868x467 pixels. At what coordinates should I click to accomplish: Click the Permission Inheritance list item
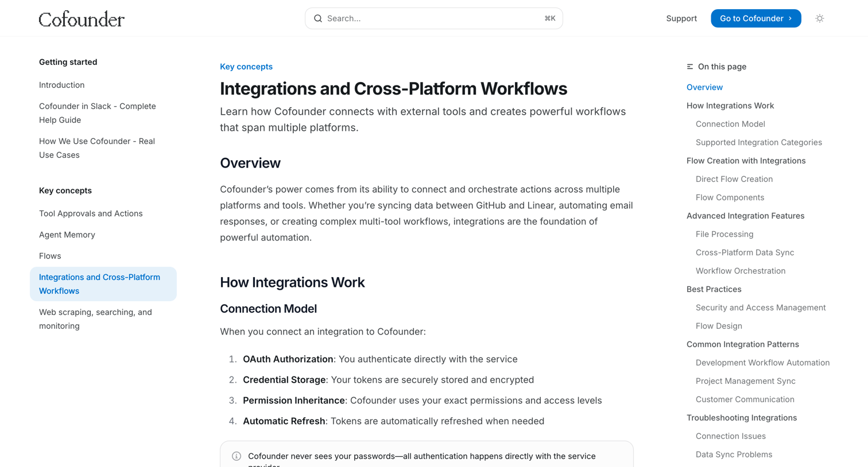tap(423, 400)
